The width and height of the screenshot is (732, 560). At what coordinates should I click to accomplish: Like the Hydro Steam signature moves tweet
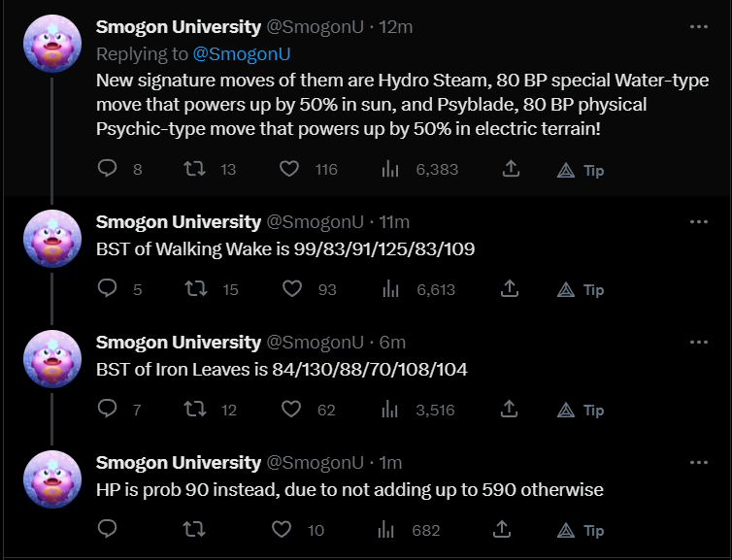(288, 169)
